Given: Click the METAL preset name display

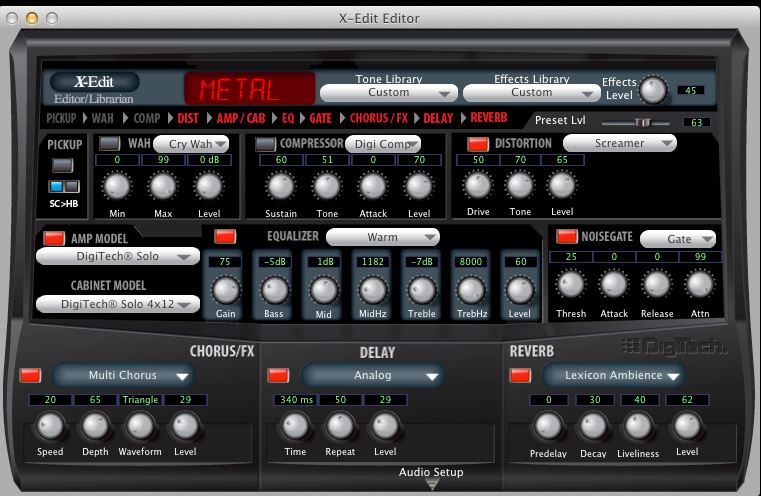Looking at the screenshot, I should [x=249, y=88].
